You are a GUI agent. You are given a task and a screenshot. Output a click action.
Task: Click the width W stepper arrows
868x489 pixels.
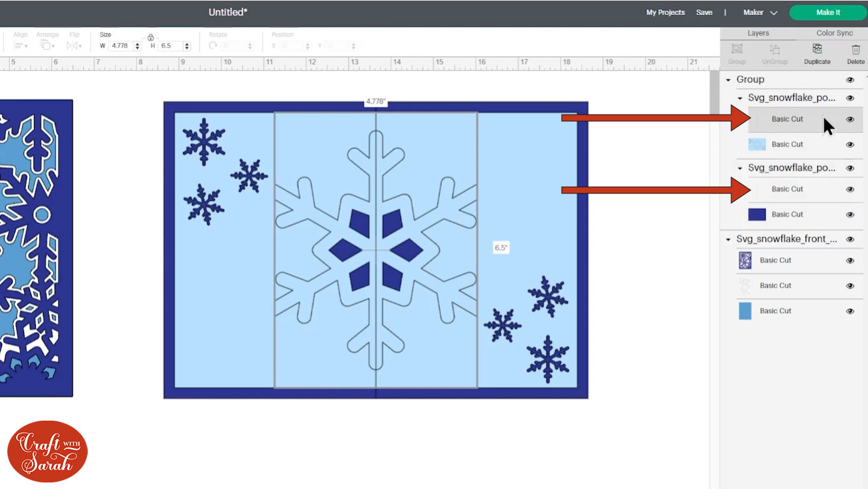coord(137,46)
